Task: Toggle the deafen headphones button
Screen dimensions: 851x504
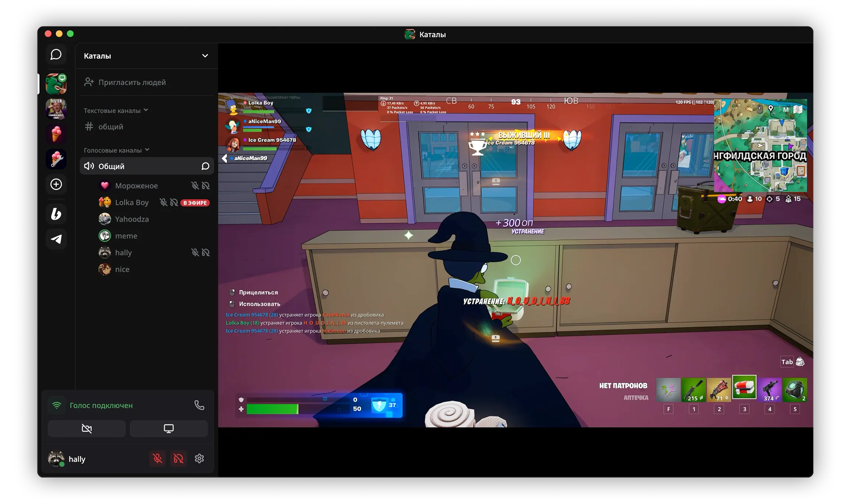Action: [x=179, y=458]
